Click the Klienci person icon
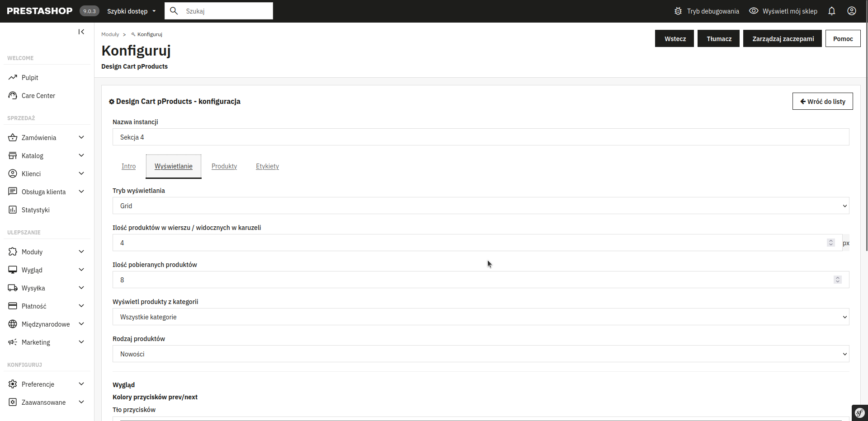The image size is (868, 421). click(x=13, y=173)
